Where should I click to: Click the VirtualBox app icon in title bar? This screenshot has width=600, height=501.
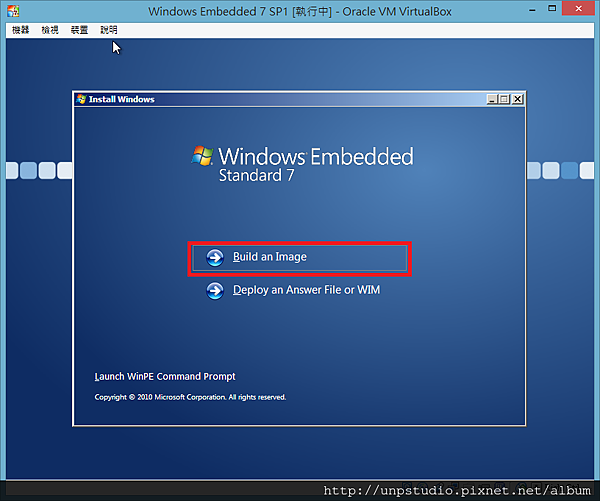click(13, 11)
